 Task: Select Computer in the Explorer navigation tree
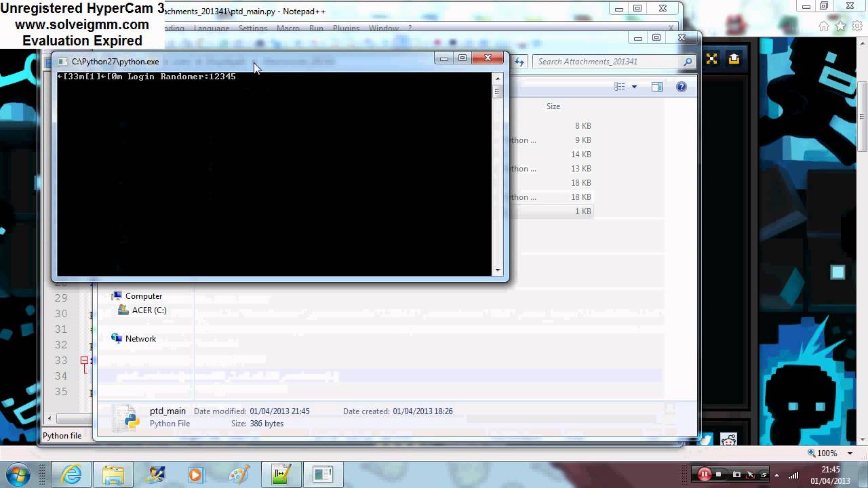click(x=144, y=296)
